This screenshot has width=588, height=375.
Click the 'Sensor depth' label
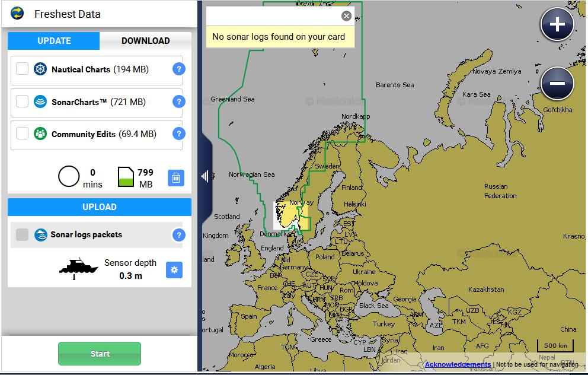coord(130,263)
